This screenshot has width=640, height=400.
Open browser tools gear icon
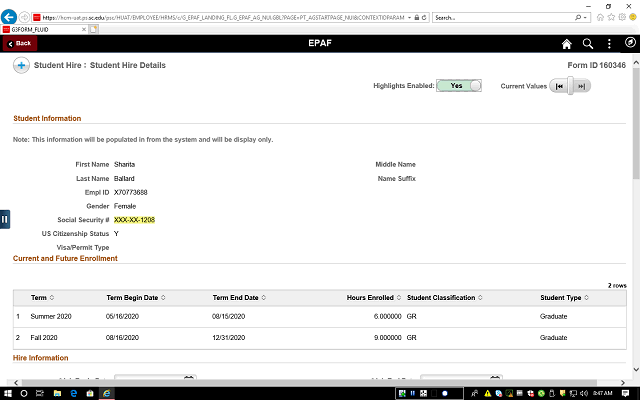(x=622, y=17)
